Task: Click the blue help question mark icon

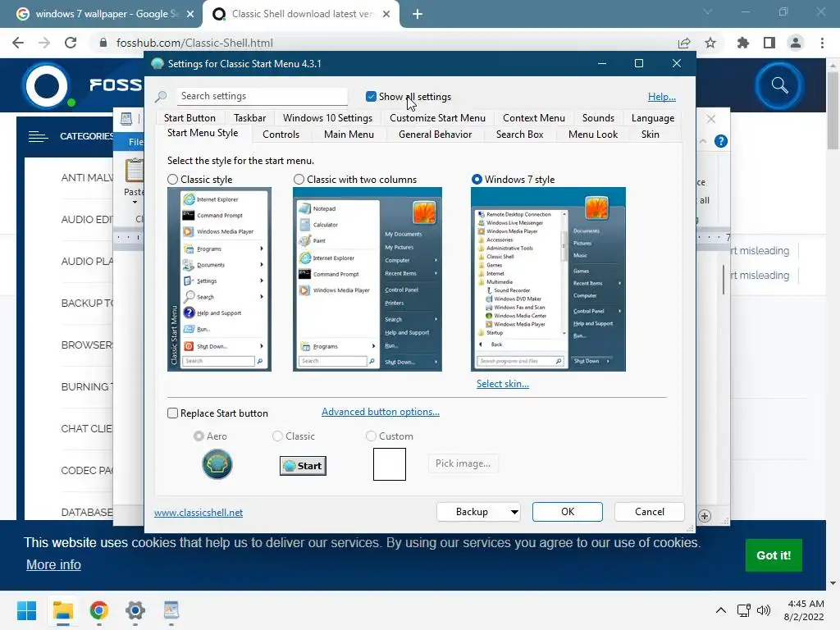Action: [721, 141]
